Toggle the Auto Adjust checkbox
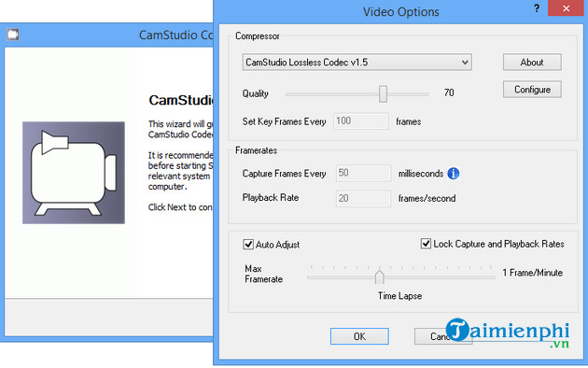588x368 pixels. (248, 244)
